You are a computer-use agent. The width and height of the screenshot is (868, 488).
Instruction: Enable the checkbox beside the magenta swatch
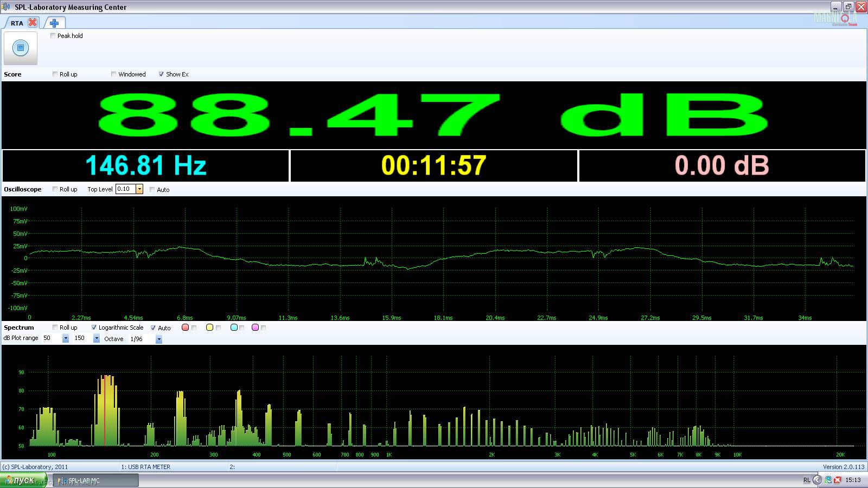[x=264, y=328]
